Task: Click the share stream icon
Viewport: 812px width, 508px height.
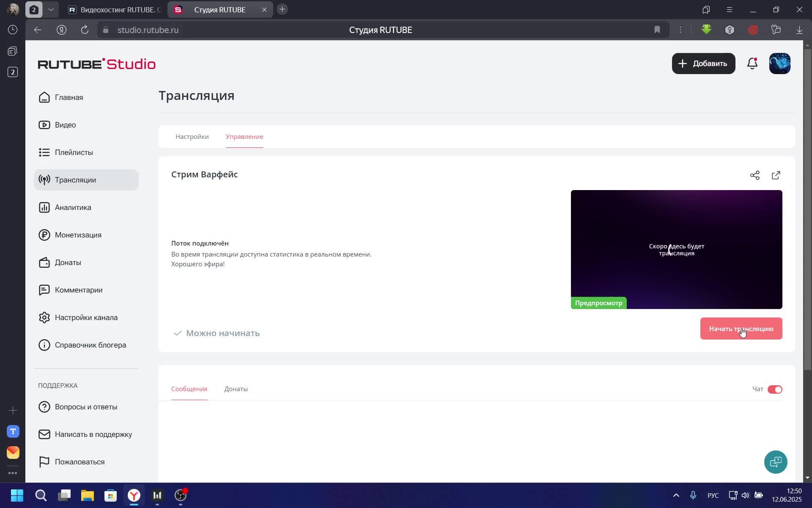Action: pos(755,175)
